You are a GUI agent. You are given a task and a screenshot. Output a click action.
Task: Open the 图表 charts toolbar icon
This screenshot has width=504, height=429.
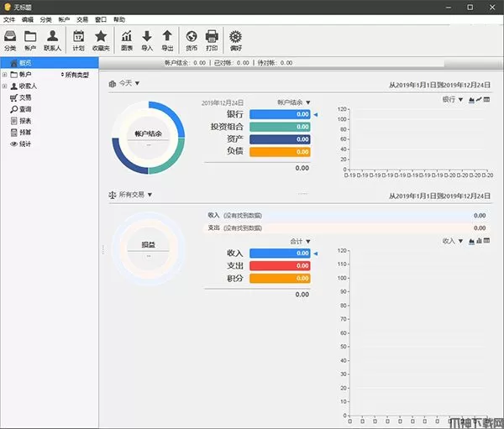point(127,40)
